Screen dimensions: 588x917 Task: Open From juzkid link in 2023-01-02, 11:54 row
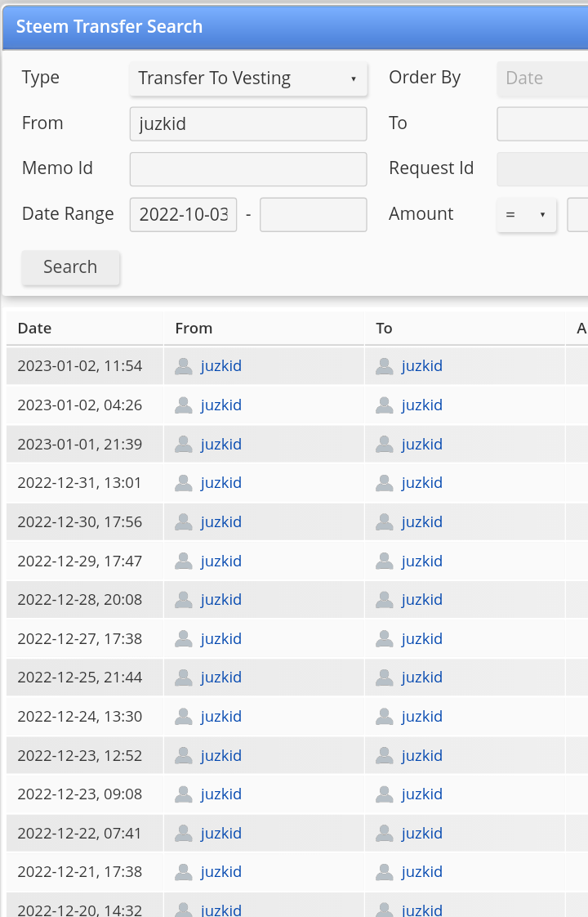tap(221, 366)
